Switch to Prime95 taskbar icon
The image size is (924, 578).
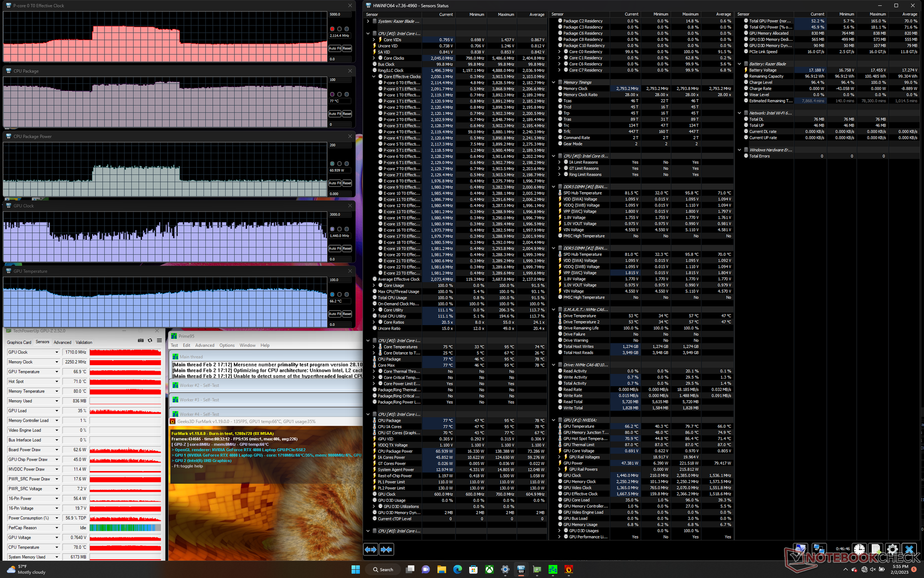553,569
